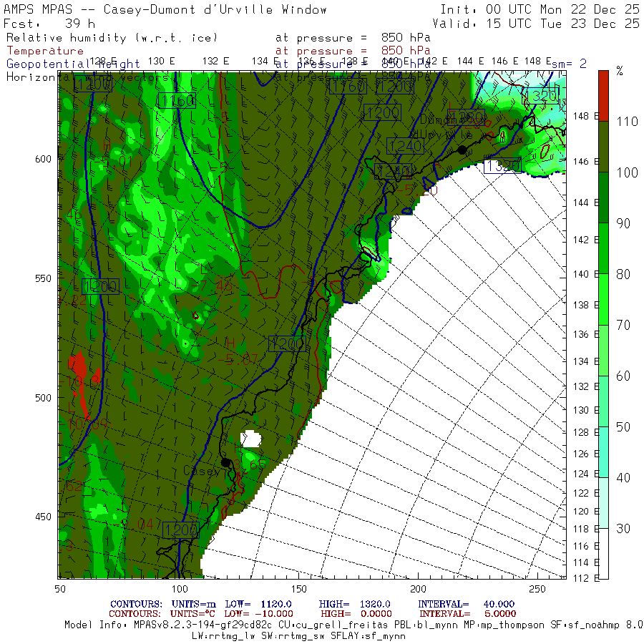The image size is (644, 644).
Task: Click the colorbar value label '40'
Action: point(623,478)
